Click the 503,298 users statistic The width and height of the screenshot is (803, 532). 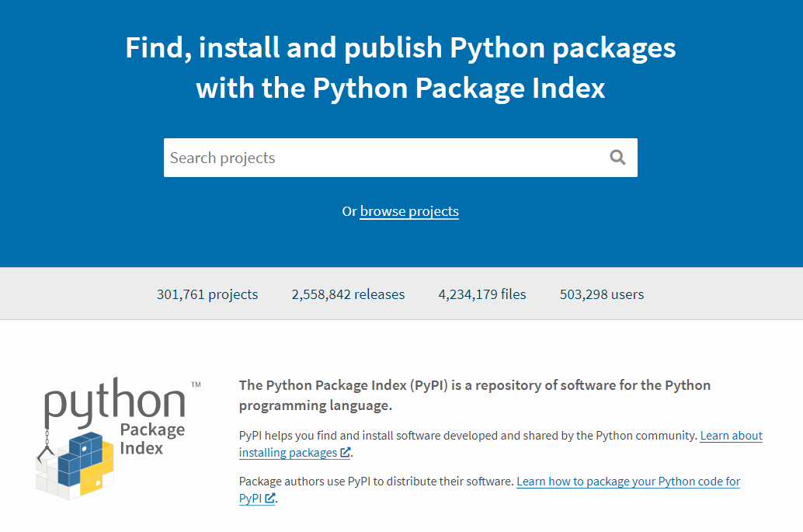coord(602,294)
